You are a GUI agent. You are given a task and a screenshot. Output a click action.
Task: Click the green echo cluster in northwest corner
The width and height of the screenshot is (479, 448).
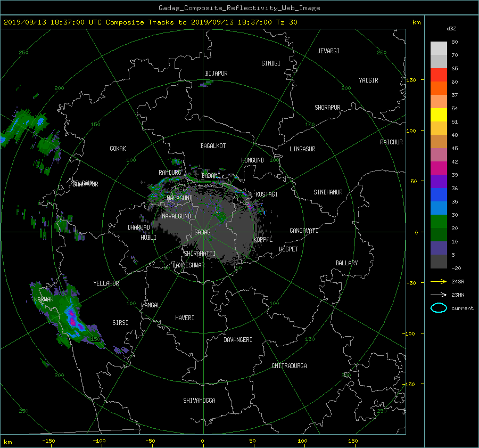[24, 126]
